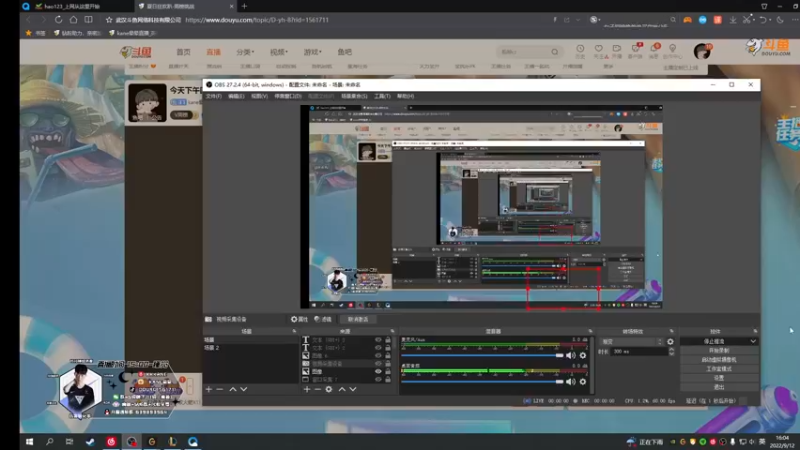Move source up in Sources panel
The image size is (800, 450).
click(x=342, y=389)
